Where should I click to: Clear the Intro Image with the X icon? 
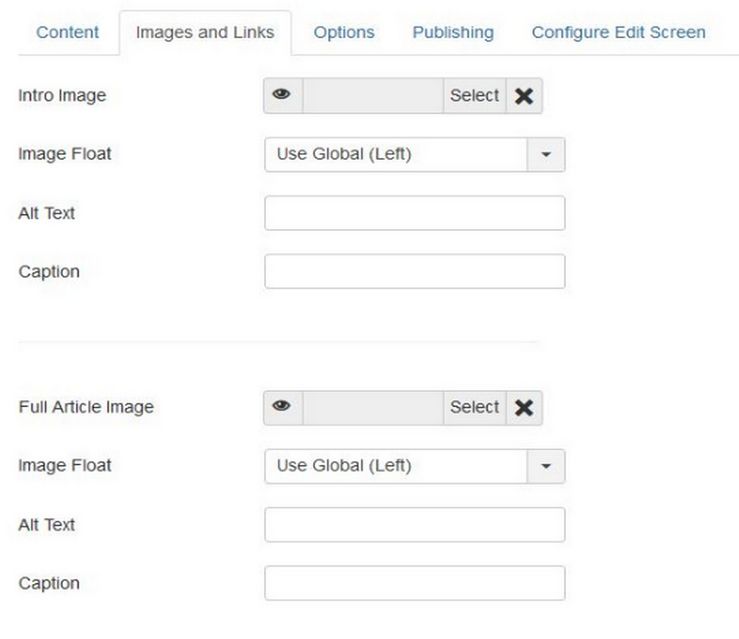point(524,96)
